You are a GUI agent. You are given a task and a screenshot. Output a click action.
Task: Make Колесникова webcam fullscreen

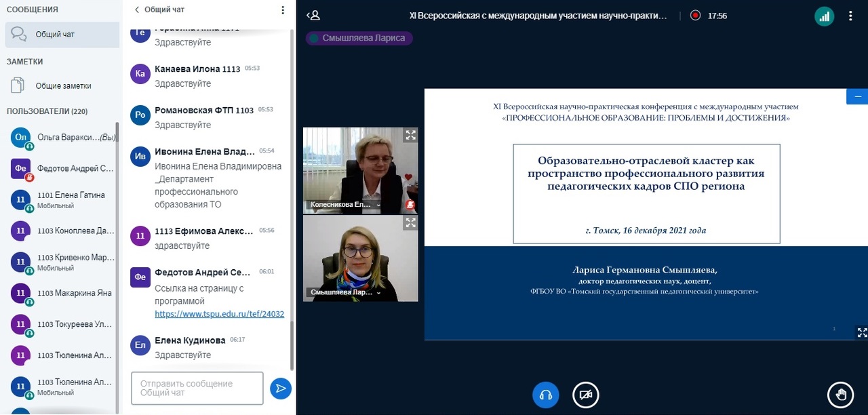tap(410, 136)
